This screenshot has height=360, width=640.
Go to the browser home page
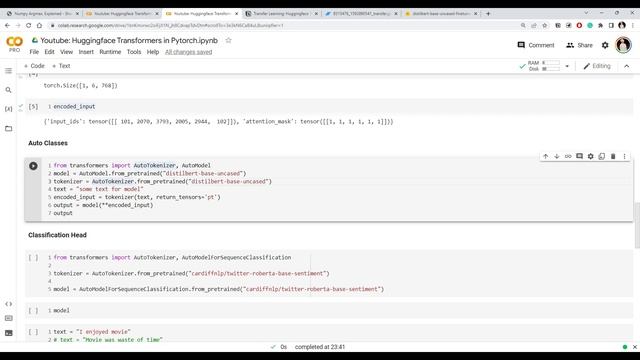click(x=39, y=25)
